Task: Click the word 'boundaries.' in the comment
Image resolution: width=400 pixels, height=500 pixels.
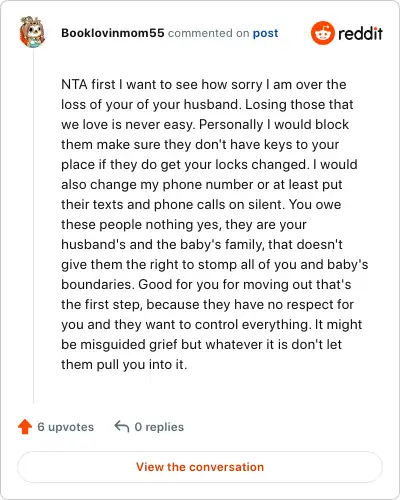Action: pyautogui.click(x=98, y=284)
